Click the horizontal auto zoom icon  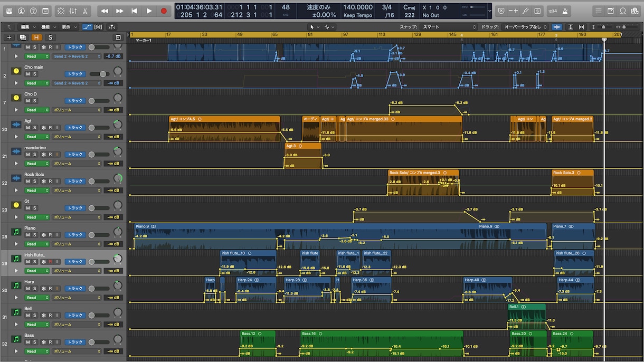point(582,26)
